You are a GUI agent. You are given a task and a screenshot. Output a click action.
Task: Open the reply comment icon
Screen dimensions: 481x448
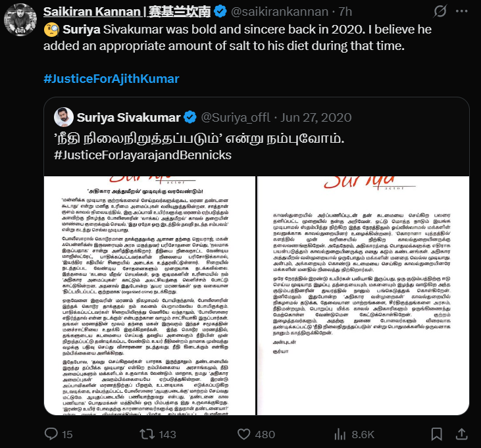pos(51,434)
